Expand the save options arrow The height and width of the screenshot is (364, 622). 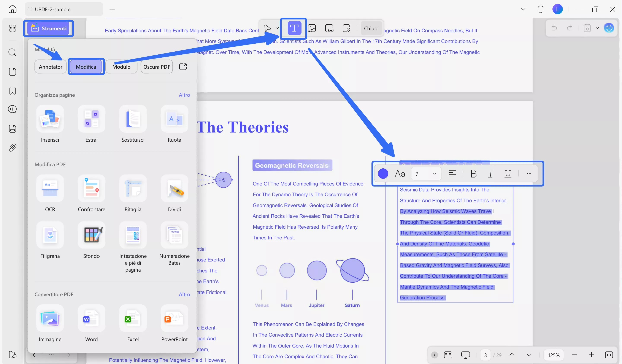click(x=597, y=28)
